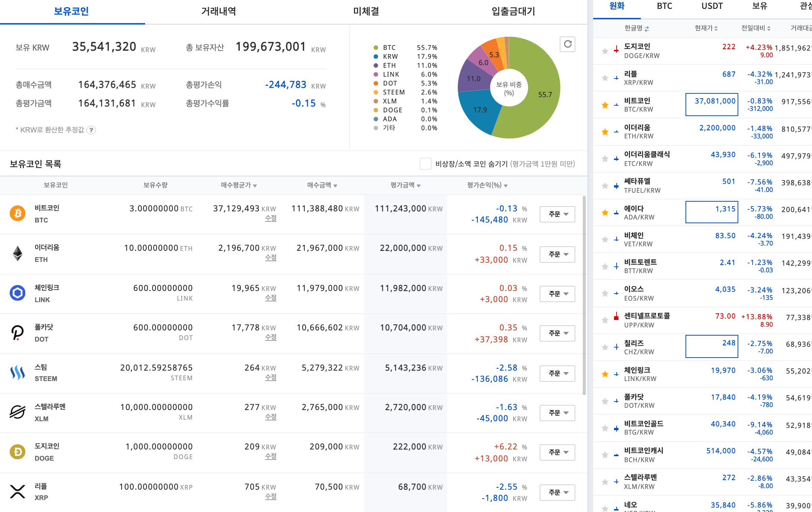The height and width of the screenshot is (512, 812).
Task: Sort holdings by 평가손익(%) column arrow
Action: pyautogui.click(x=506, y=186)
